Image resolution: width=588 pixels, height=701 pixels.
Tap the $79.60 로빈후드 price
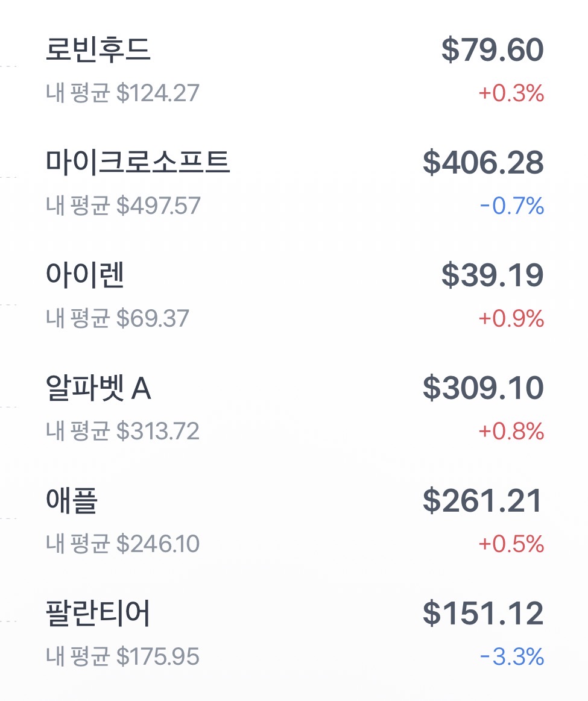pos(492,50)
